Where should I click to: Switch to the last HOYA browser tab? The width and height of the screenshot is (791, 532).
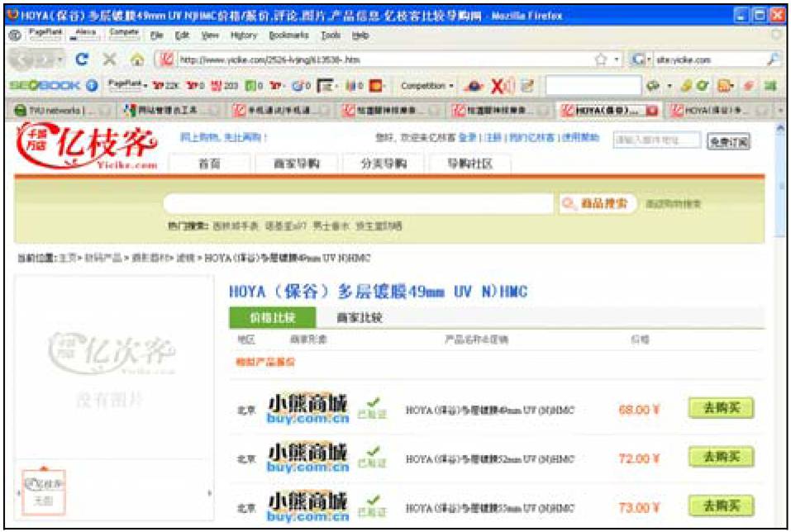[720, 110]
